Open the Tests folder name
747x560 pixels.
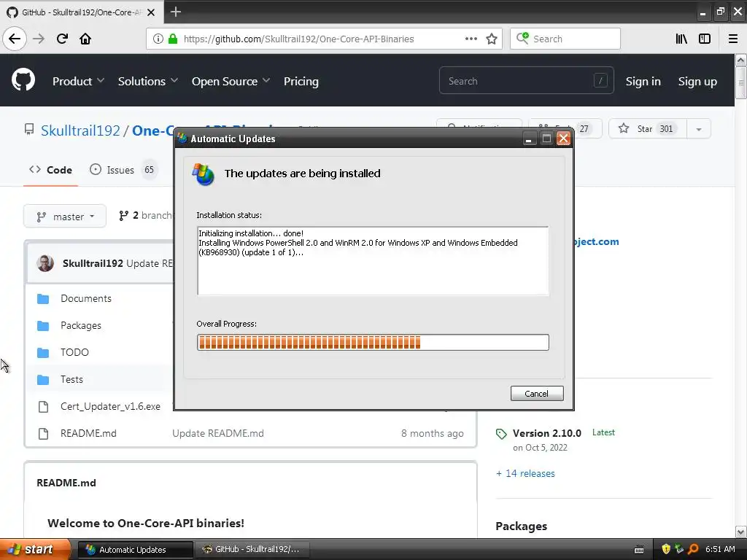point(71,379)
